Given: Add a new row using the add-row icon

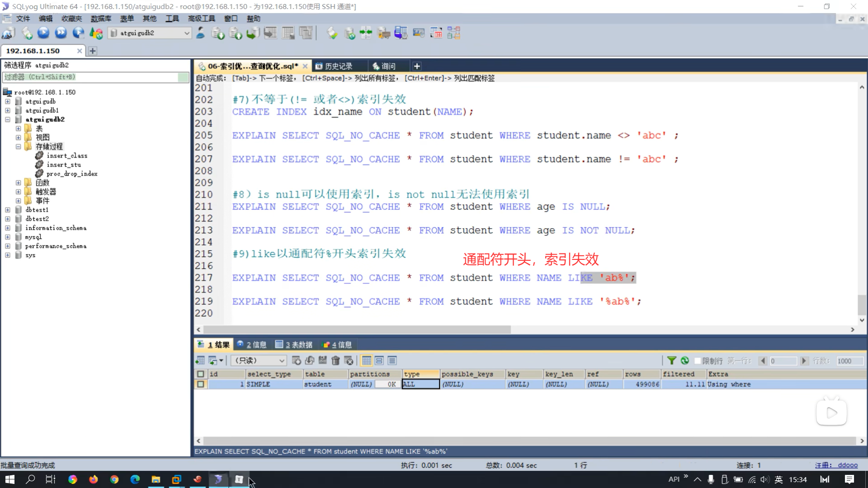Looking at the screenshot, I should click(x=296, y=361).
